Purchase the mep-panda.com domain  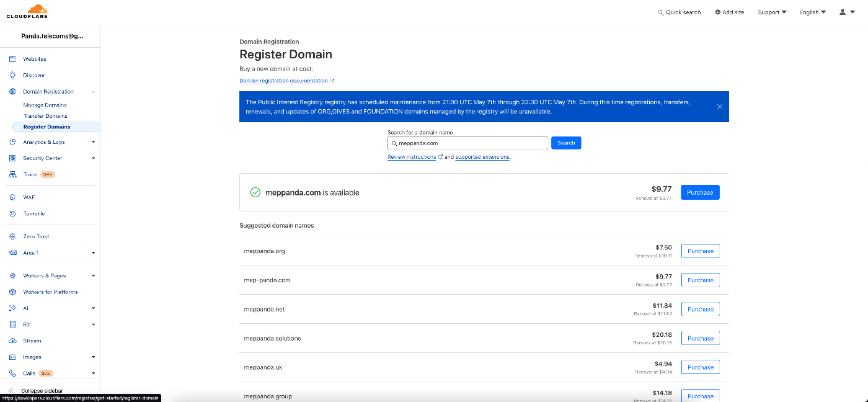point(701,280)
